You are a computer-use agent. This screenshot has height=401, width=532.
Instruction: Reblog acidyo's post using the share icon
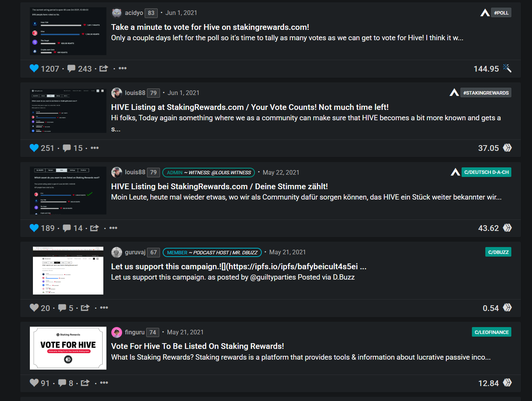point(104,68)
